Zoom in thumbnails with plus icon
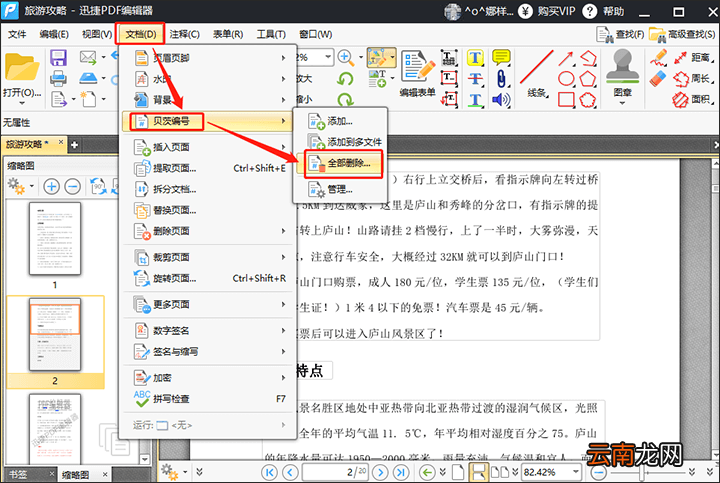 51,186
